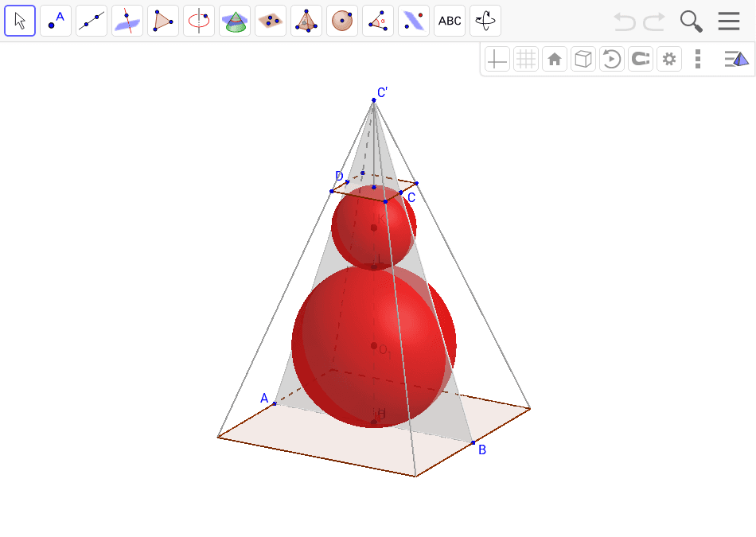Select the Move arrow tool

point(20,21)
